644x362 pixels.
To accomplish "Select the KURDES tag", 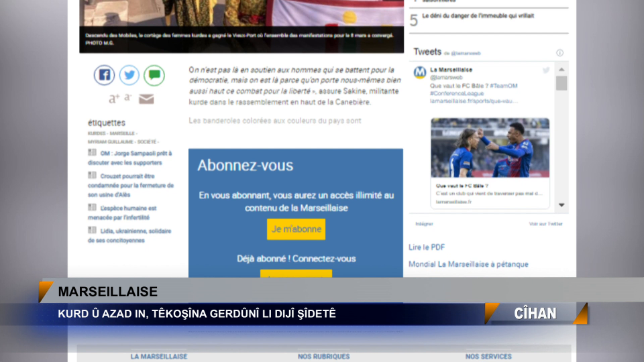I will tap(96, 133).
